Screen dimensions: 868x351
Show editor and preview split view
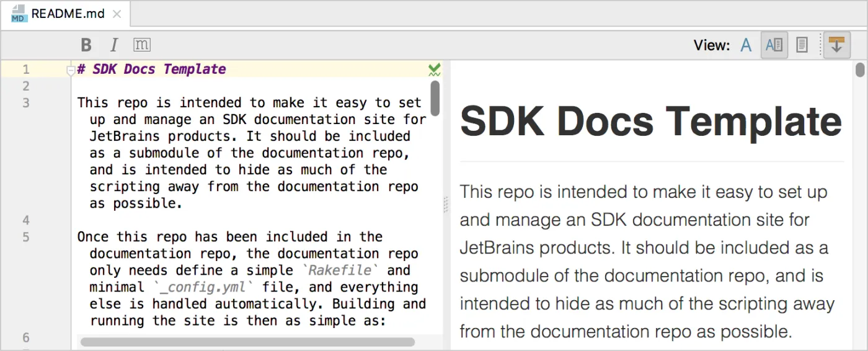coord(774,45)
